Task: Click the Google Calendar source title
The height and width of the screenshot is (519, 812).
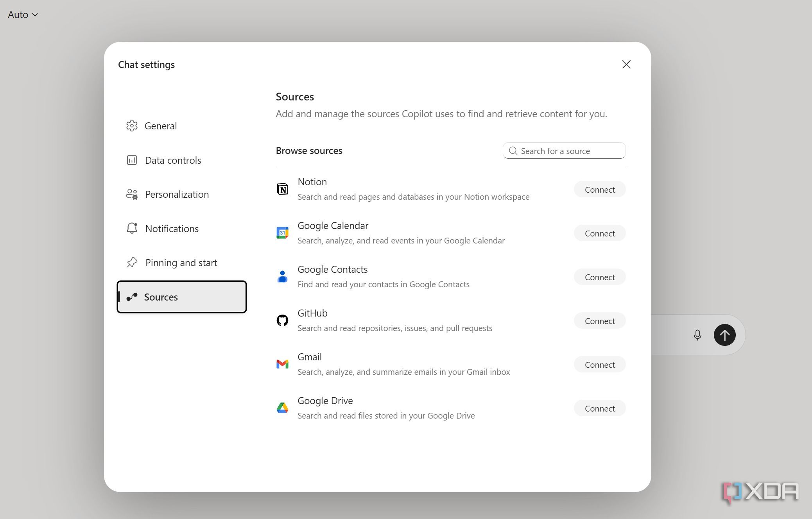Action: coord(333,225)
